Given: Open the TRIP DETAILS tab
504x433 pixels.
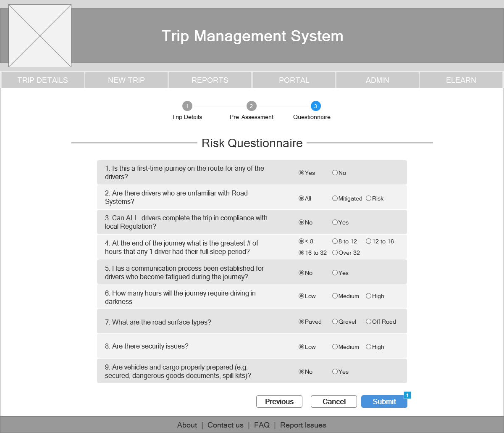Looking at the screenshot, I should point(42,80).
